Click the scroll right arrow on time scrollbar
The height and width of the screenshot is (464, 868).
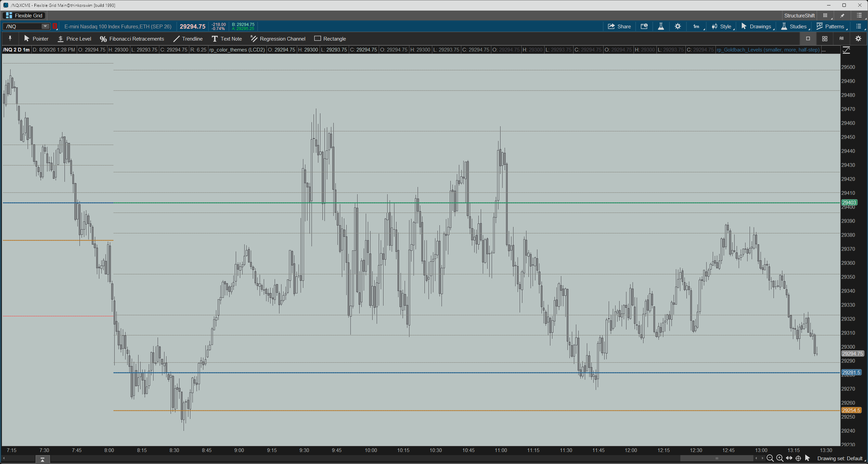[x=762, y=458]
